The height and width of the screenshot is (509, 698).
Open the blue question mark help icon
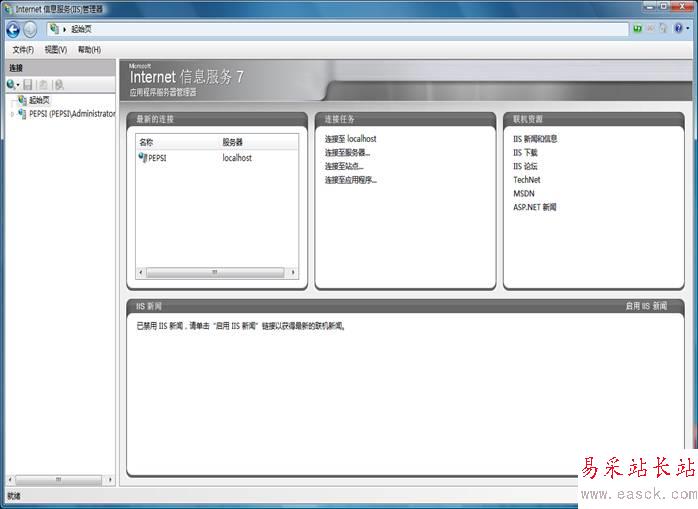pyautogui.click(x=678, y=29)
